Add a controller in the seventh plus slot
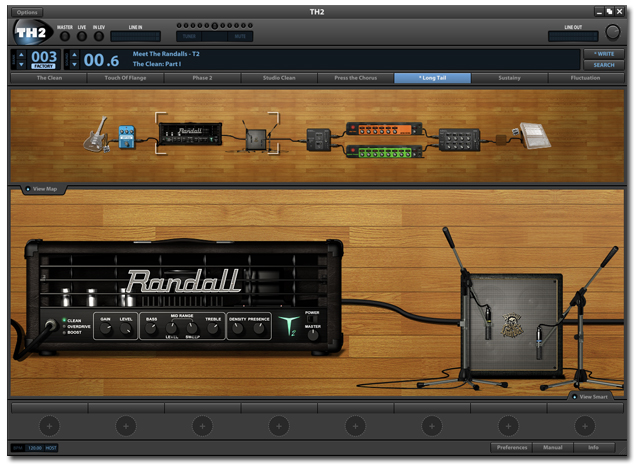634x466 pixels. tap(508, 426)
